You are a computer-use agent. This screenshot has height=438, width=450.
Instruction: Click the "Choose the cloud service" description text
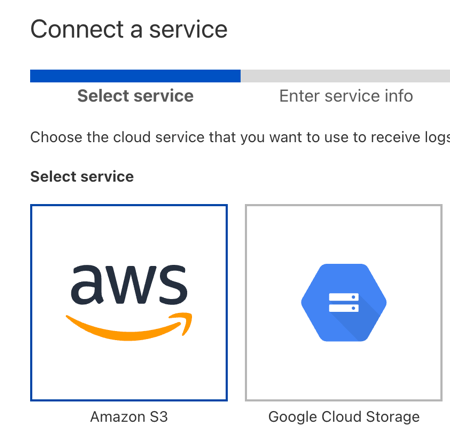[240, 137]
